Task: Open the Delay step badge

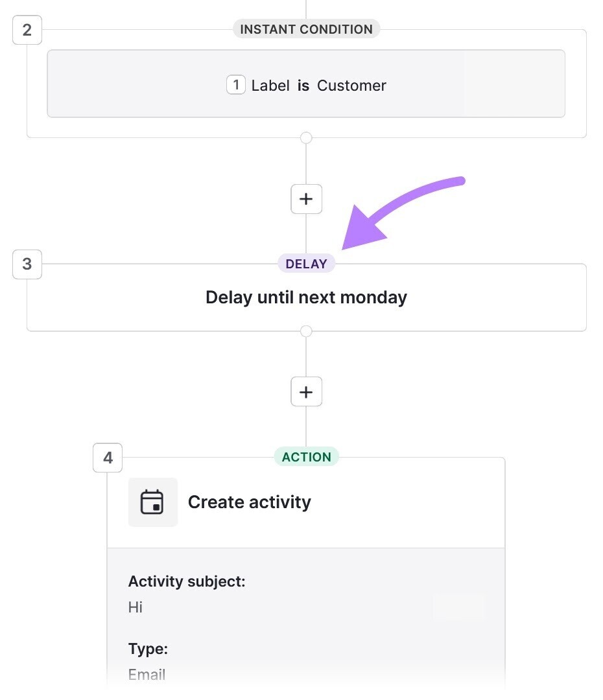Action: click(306, 263)
